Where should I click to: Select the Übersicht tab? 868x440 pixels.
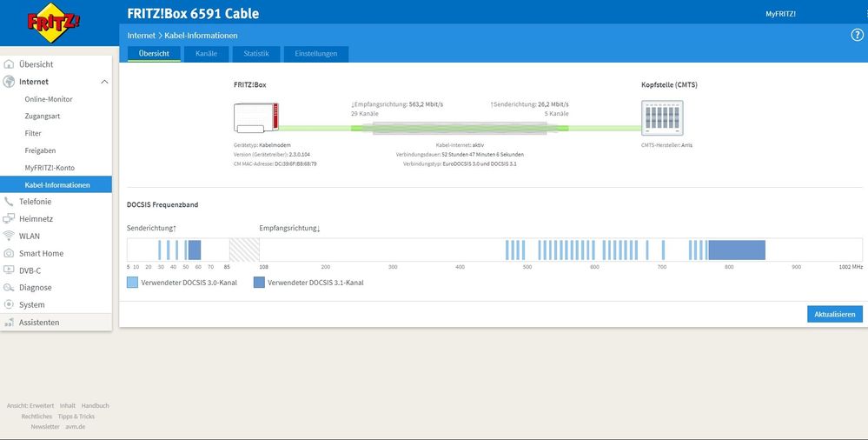(x=154, y=54)
